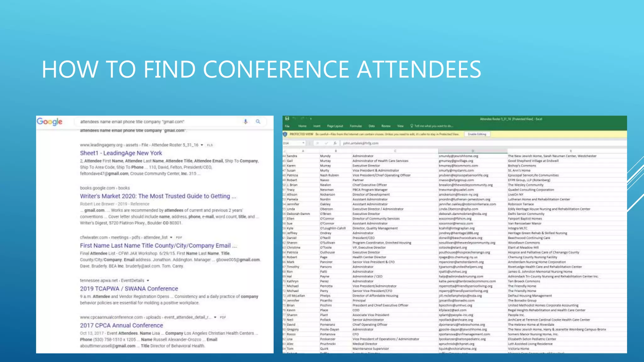
Task: Open the View ribbon tab
Action: pos(400,126)
